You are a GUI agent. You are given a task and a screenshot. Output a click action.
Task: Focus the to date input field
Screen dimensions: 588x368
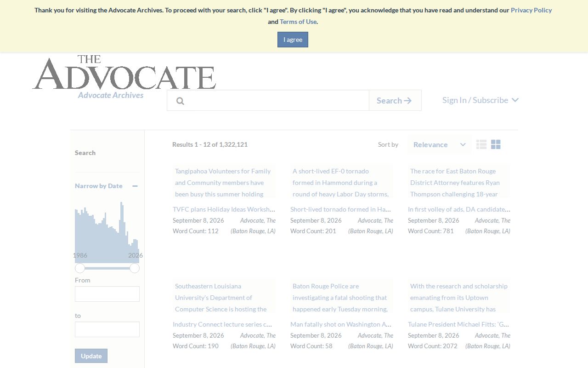(x=107, y=329)
